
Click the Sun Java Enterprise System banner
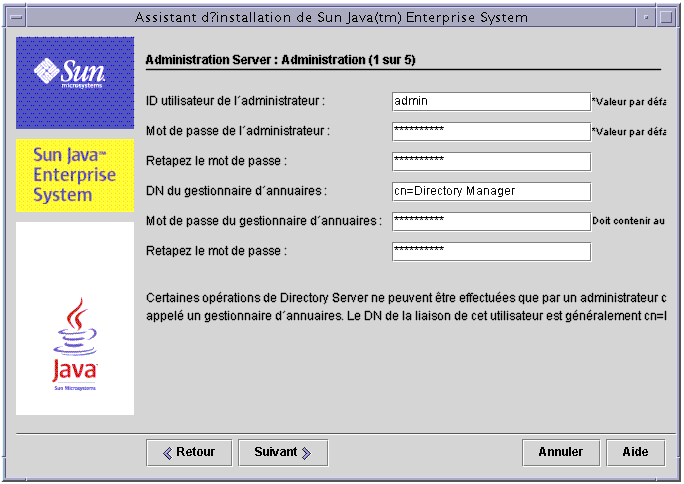75,175
